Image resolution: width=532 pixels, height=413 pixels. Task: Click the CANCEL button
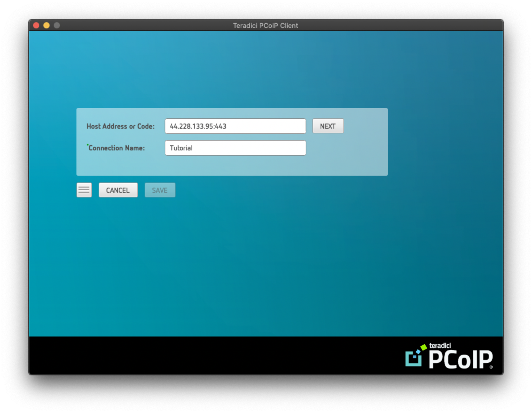118,190
